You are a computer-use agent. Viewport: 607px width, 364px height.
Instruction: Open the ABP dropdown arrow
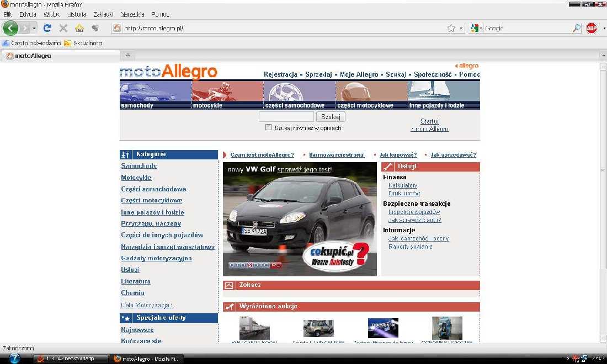pyautogui.click(x=604, y=28)
